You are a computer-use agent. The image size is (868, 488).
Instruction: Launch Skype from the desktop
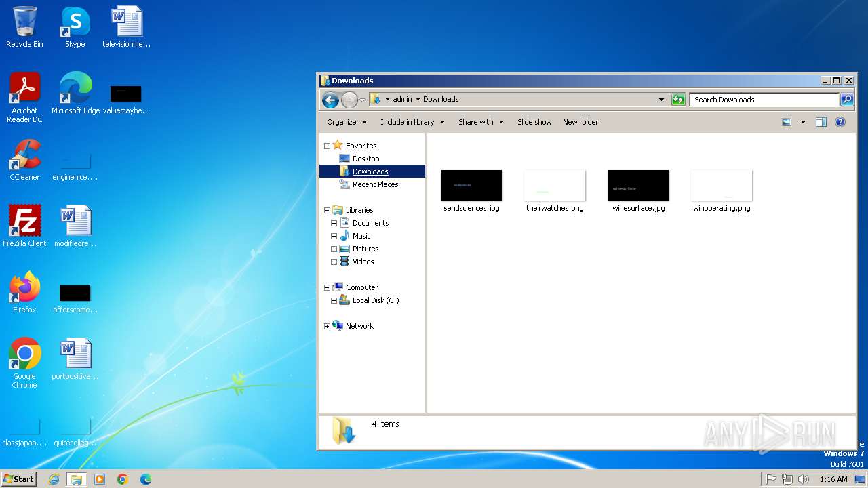tap(75, 27)
